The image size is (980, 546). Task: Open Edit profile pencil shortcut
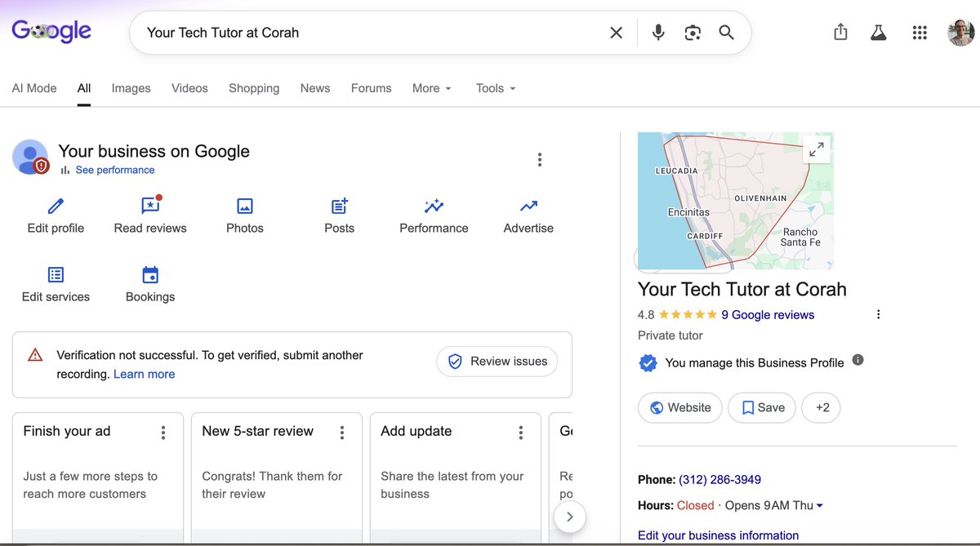(56, 216)
